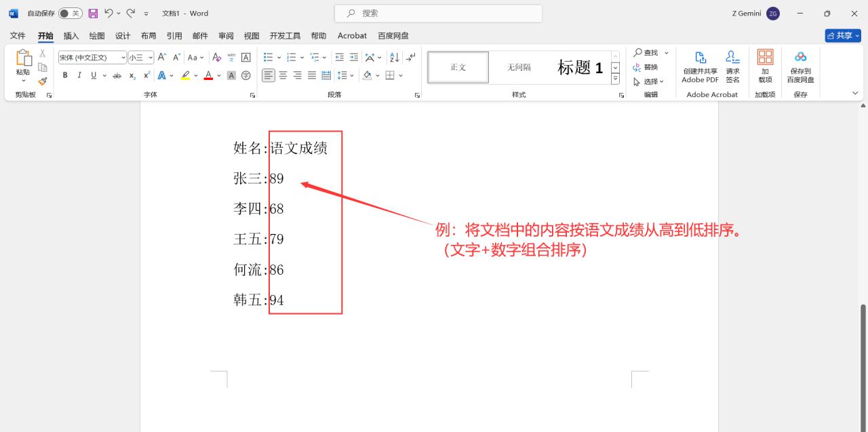Switch to the Layout (布局) tab
Viewport: 868px width, 432px height.
(149, 36)
